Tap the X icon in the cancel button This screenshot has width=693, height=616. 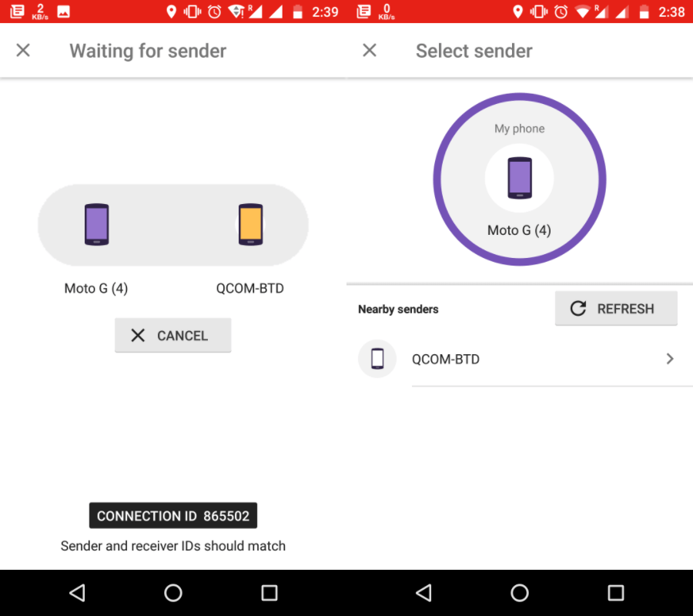(137, 335)
